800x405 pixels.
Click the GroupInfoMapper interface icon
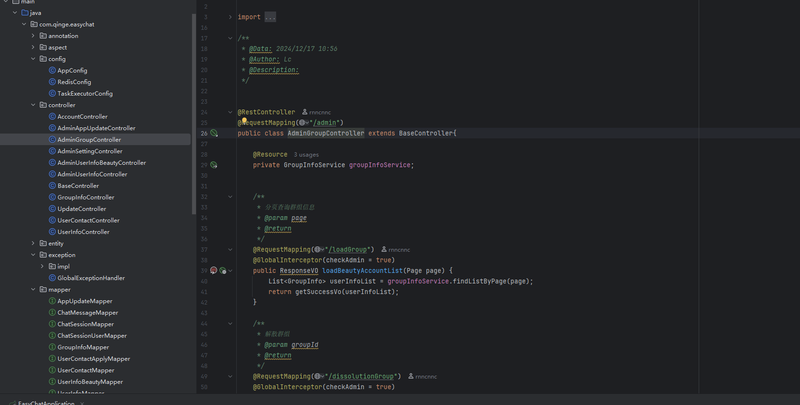pyautogui.click(x=52, y=347)
